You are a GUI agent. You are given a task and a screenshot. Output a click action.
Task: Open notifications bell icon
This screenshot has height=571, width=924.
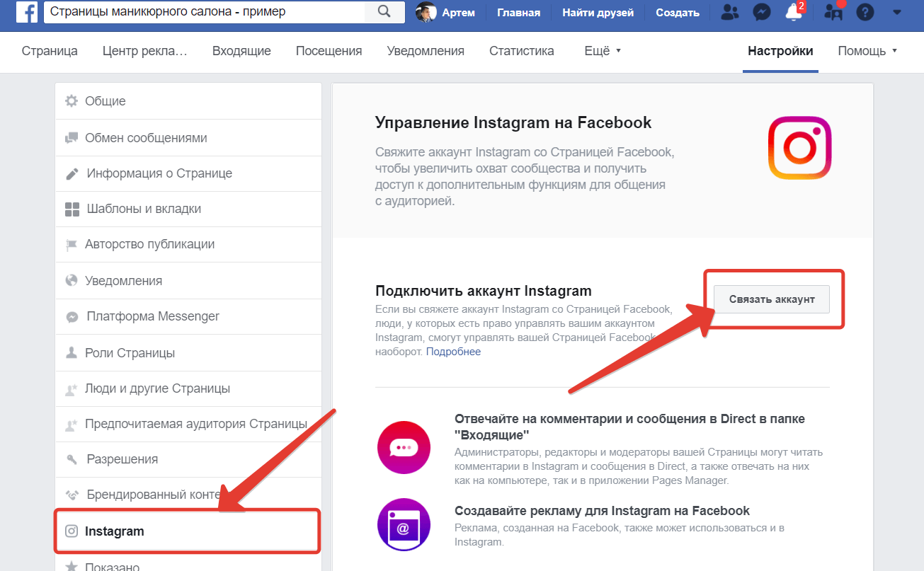pos(794,12)
